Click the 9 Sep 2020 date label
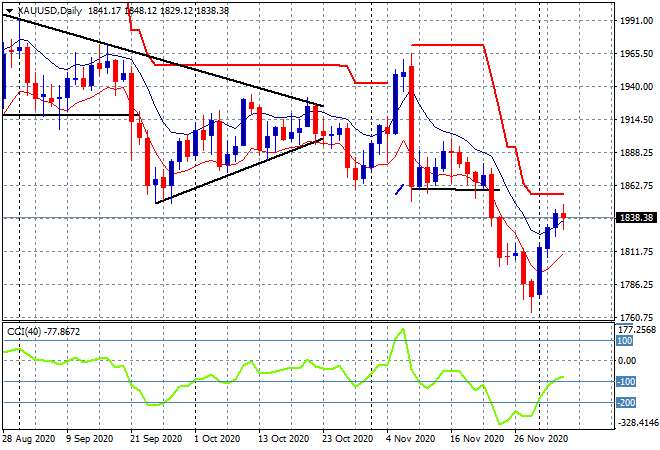The width and height of the screenshot is (660, 450). click(90, 439)
